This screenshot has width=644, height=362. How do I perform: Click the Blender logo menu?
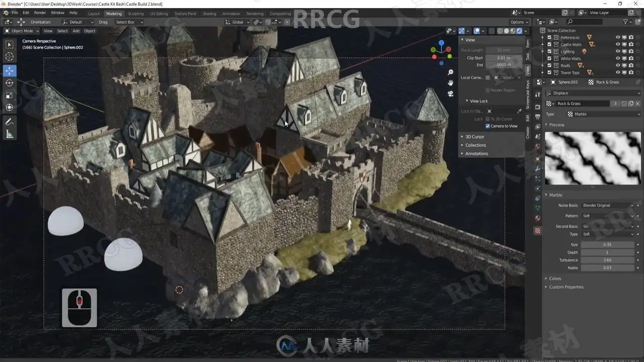[x=5, y=13]
